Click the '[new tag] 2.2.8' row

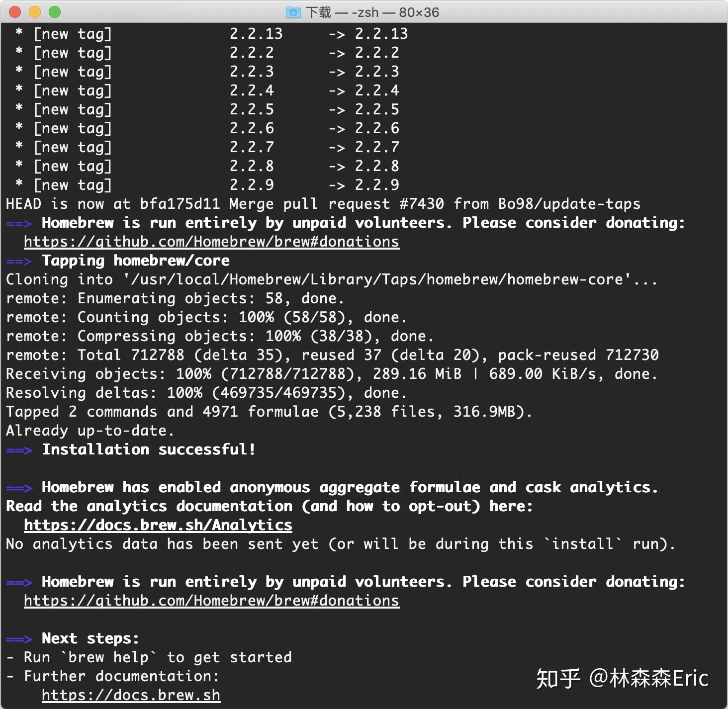click(x=207, y=166)
